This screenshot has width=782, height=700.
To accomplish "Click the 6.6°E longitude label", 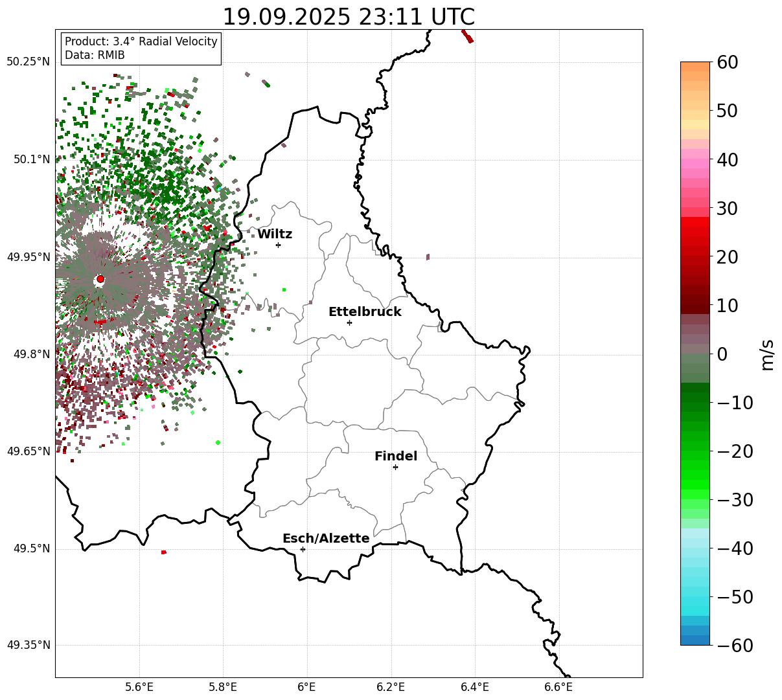I will coord(558,687).
